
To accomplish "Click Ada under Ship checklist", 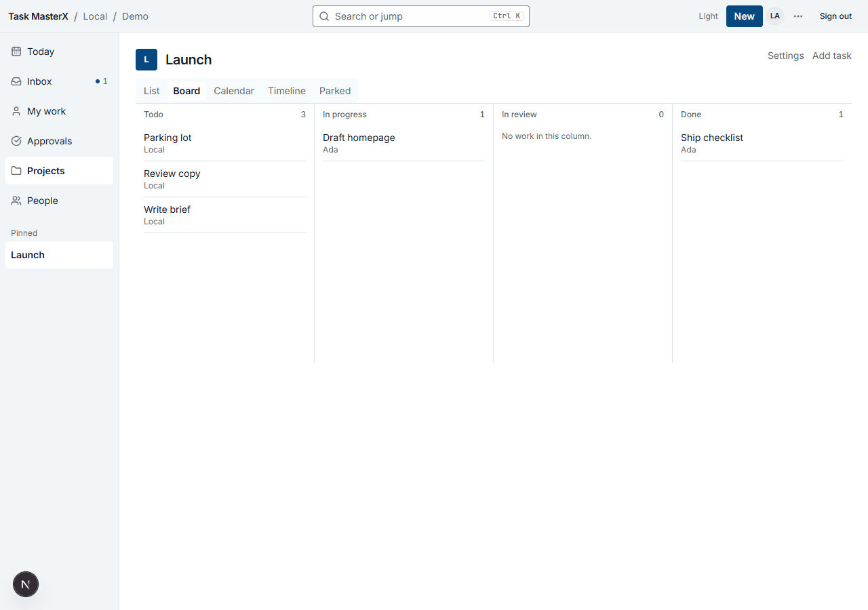I will pyautogui.click(x=688, y=150).
